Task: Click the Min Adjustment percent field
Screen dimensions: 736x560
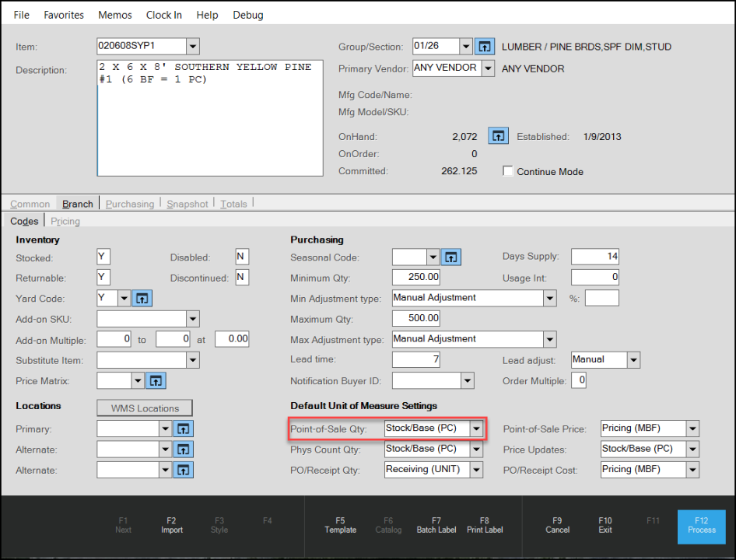Action: click(601, 298)
